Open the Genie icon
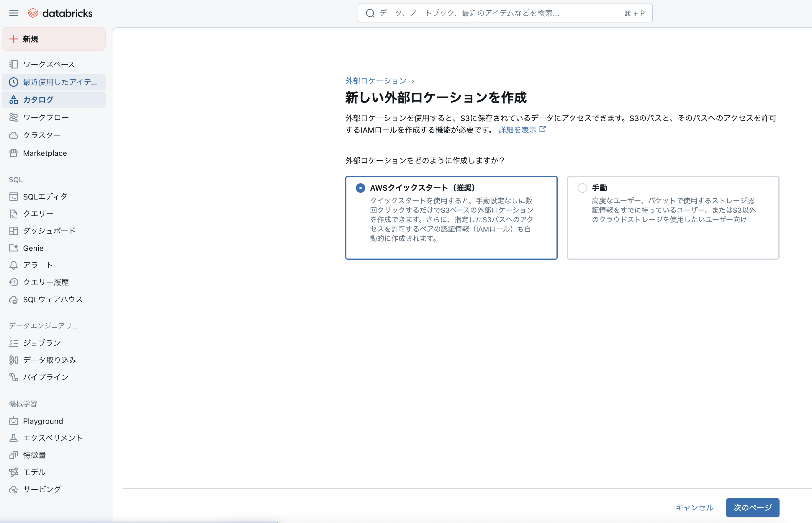 (x=14, y=248)
